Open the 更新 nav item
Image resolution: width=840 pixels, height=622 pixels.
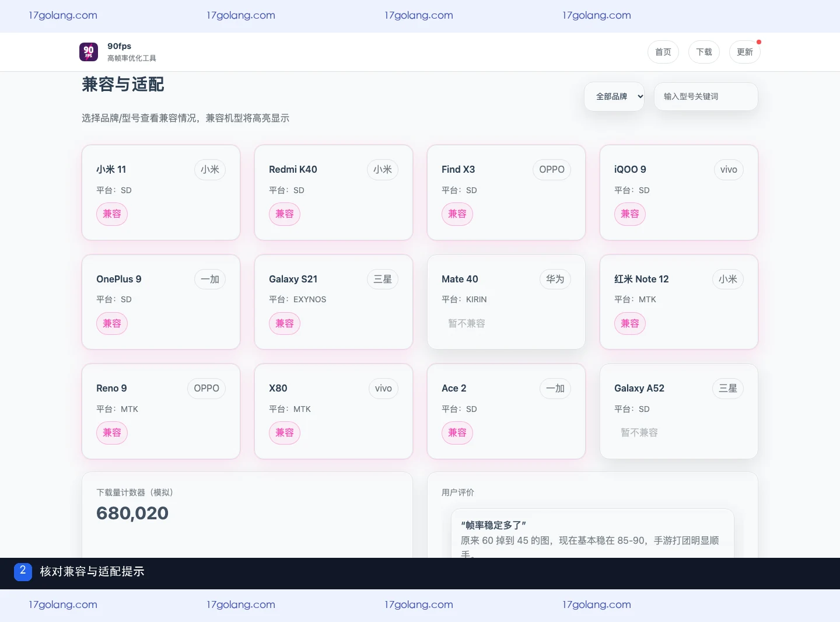click(745, 52)
